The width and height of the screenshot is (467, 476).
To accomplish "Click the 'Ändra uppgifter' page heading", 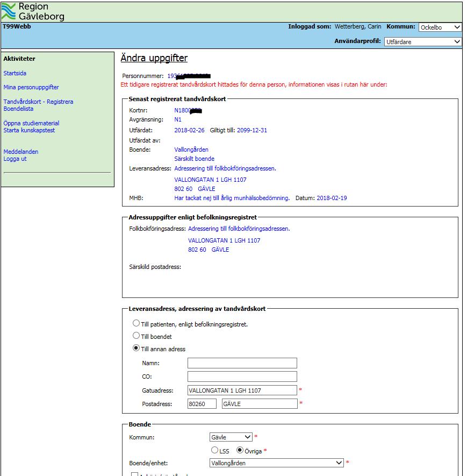I will (154, 58).
